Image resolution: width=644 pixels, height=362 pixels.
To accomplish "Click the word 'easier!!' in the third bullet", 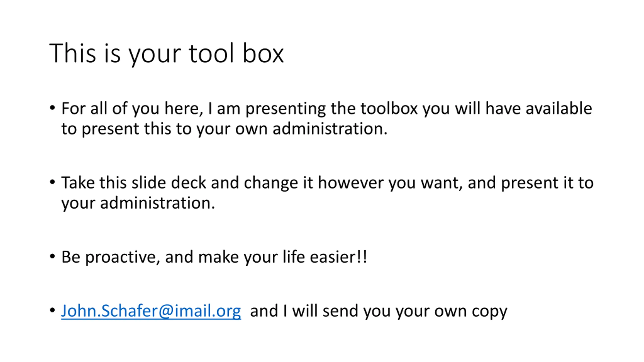I will 338,257.
